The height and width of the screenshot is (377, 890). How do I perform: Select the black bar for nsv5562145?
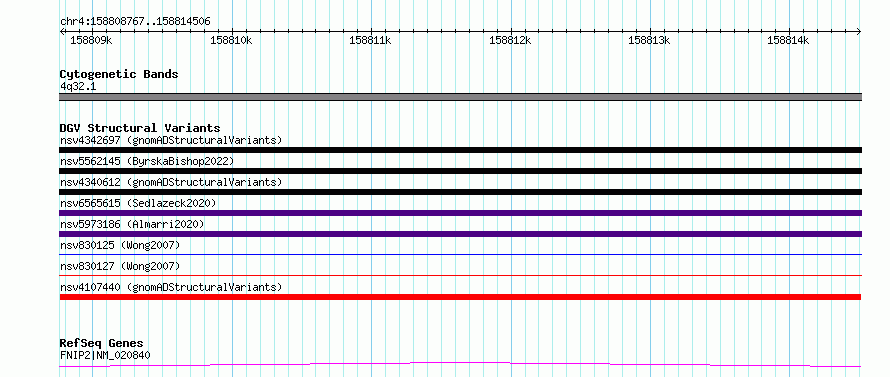(x=460, y=171)
